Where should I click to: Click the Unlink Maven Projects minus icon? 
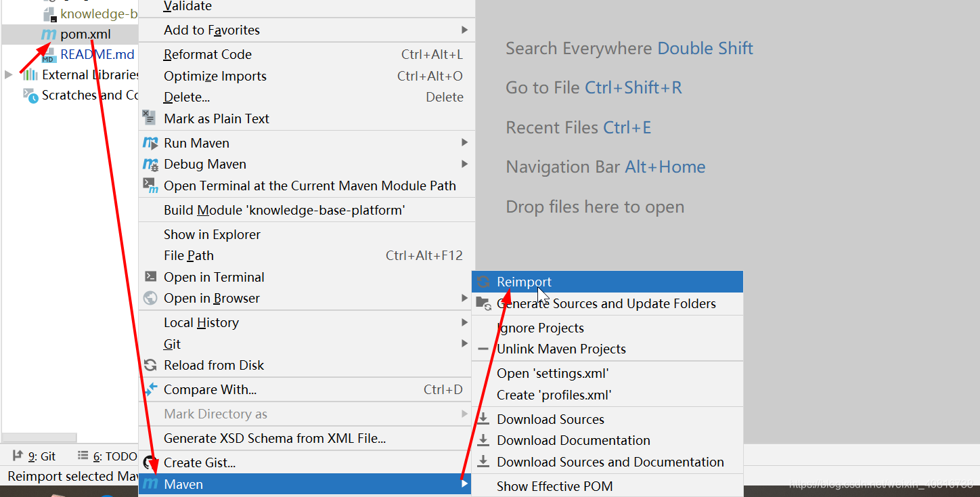(x=483, y=349)
